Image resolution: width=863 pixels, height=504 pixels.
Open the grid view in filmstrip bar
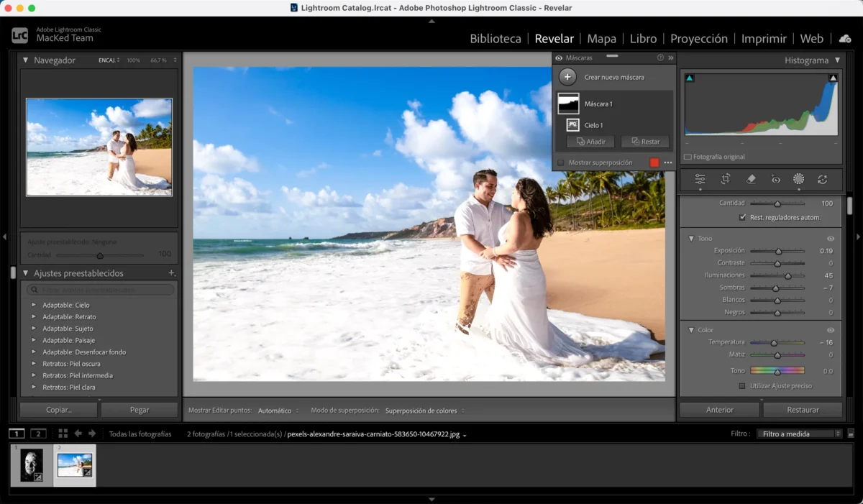(63, 434)
